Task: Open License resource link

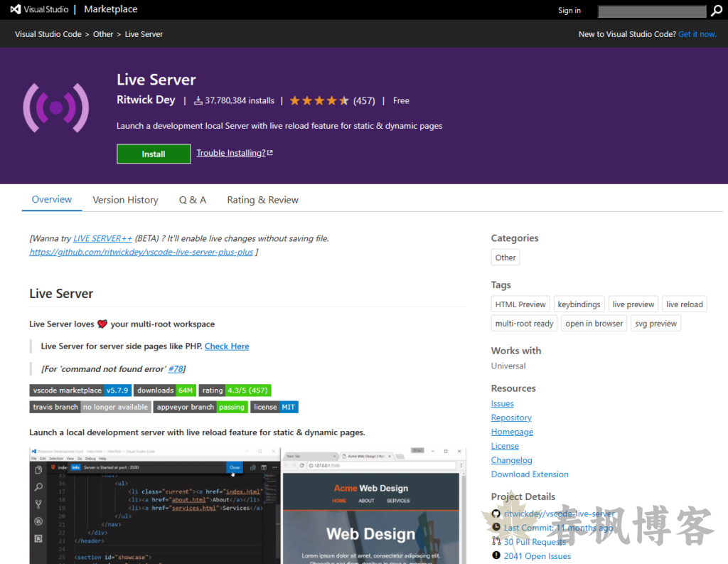Action: (505, 446)
